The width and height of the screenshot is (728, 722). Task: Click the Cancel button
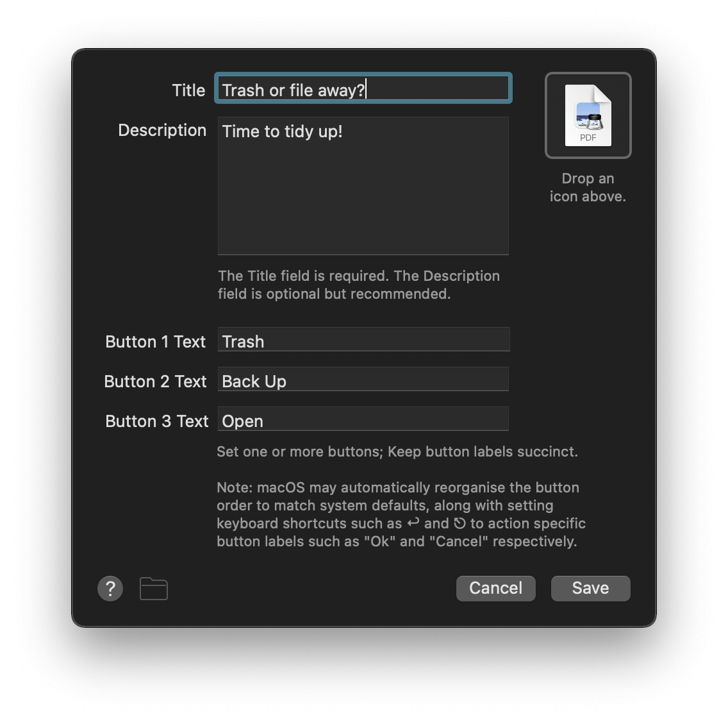(x=495, y=588)
